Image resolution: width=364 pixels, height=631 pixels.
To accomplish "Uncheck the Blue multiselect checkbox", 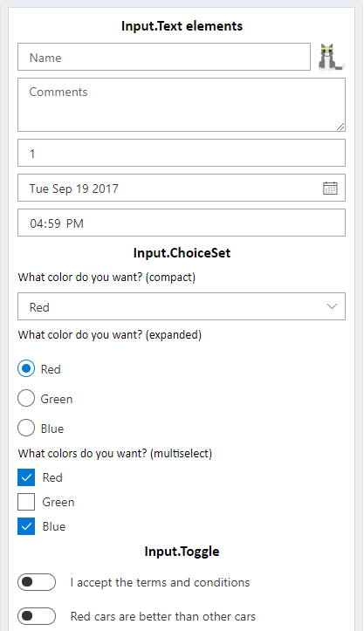I will [26, 526].
